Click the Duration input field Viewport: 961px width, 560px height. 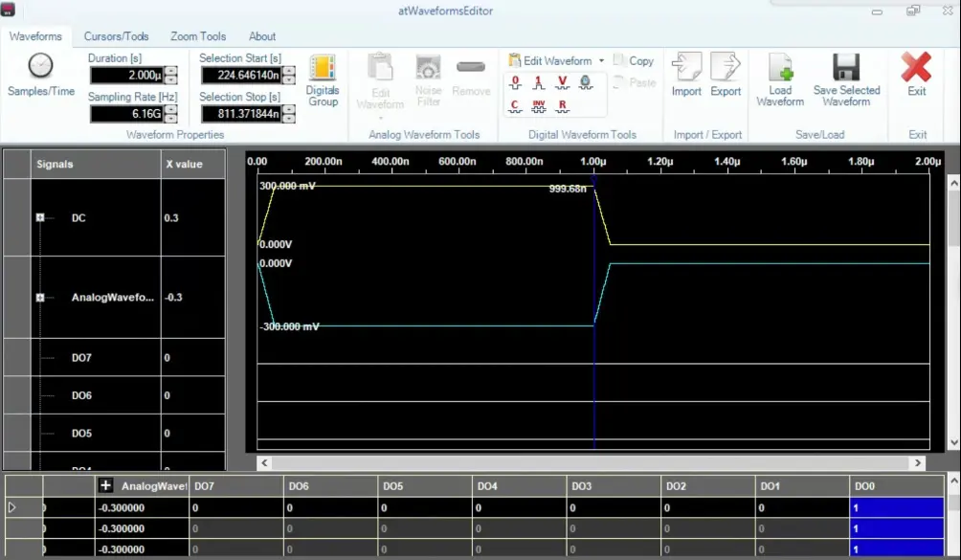127,76
